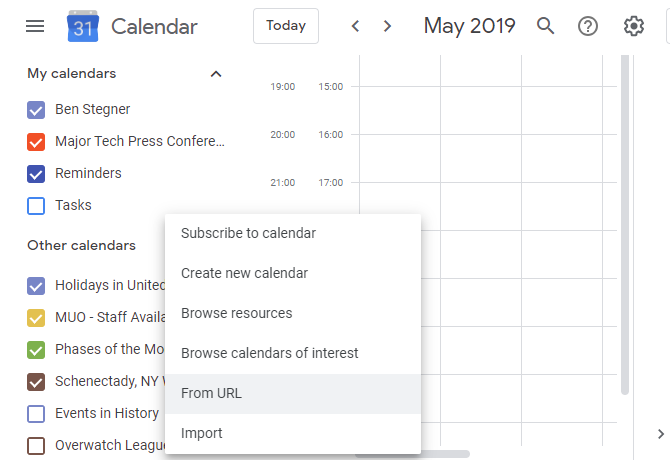Open the Settings gear menu
Image resolution: width=670 pixels, height=460 pixels.
[634, 26]
